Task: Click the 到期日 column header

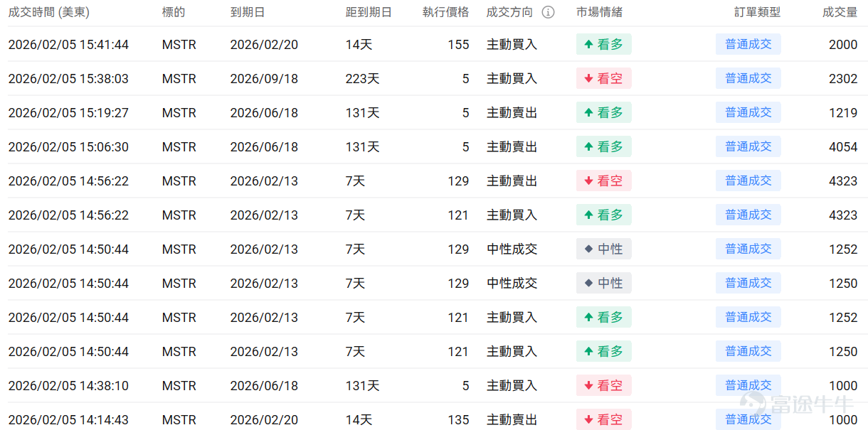Action: [x=248, y=12]
